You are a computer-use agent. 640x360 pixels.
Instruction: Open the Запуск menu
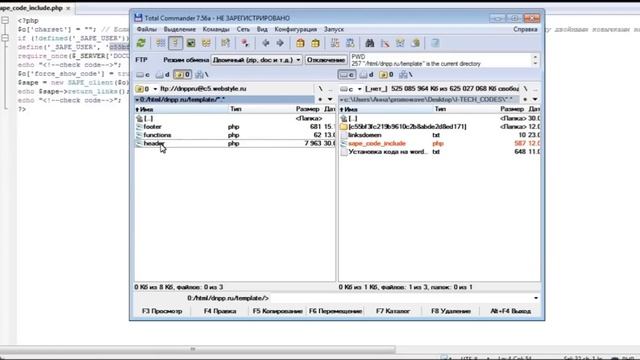coord(334,29)
